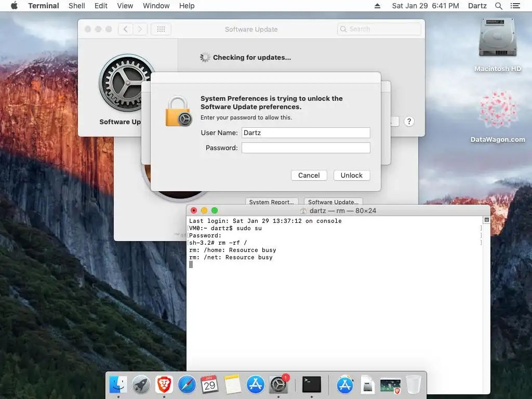Viewport: 532px width, 399px height.
Task: Open the Apple menu
Action: click(14, 6)
